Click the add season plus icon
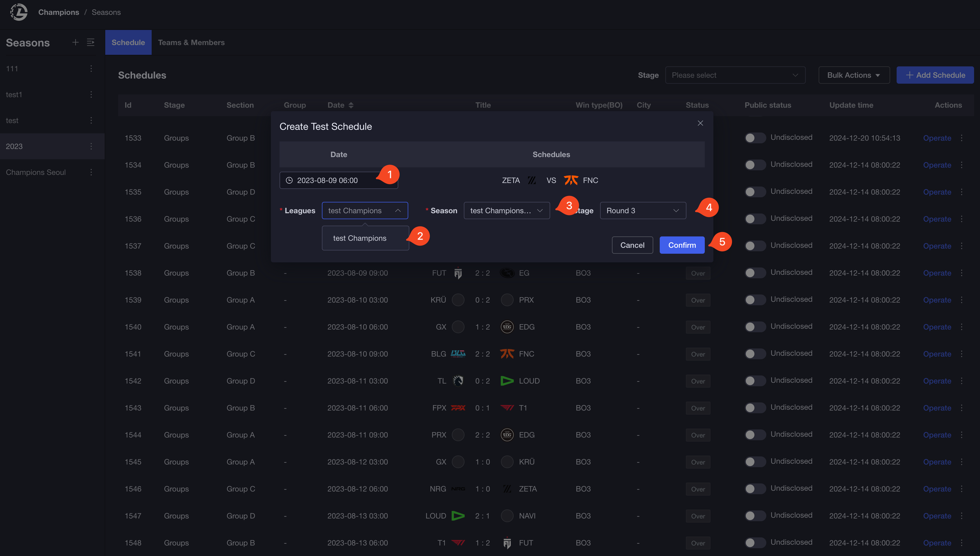Image resolution: width=980 pixels, height=556 pixels. click(x=75, y=42)
